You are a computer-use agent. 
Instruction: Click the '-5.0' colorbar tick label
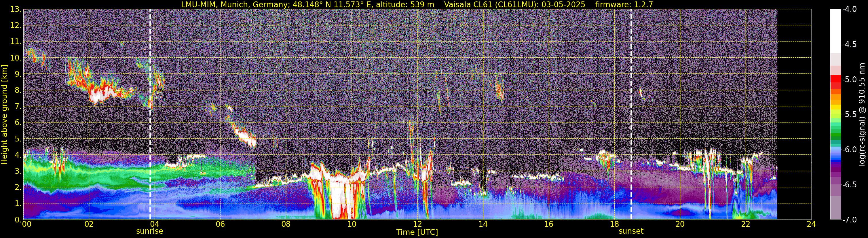[850, 80]
